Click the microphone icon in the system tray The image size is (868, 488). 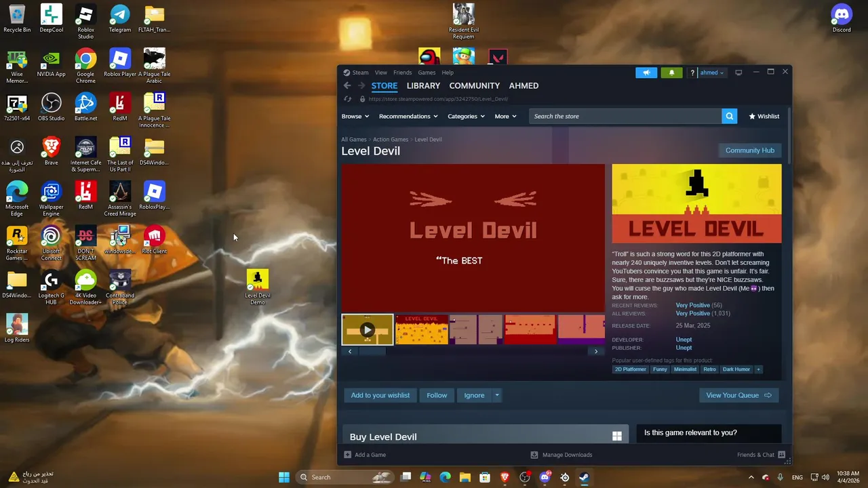781,477
